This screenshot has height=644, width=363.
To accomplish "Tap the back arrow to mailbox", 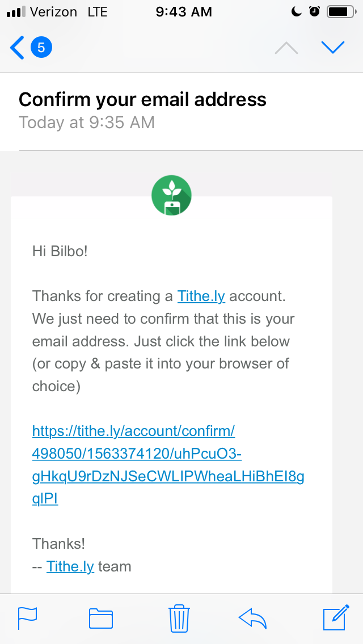I will click(18, 48).
